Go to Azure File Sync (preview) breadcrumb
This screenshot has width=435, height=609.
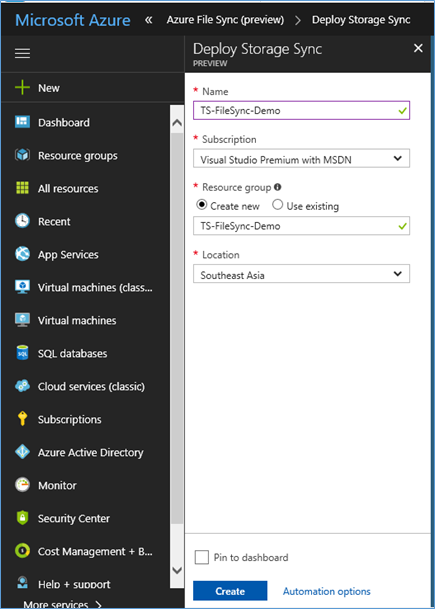225,20
